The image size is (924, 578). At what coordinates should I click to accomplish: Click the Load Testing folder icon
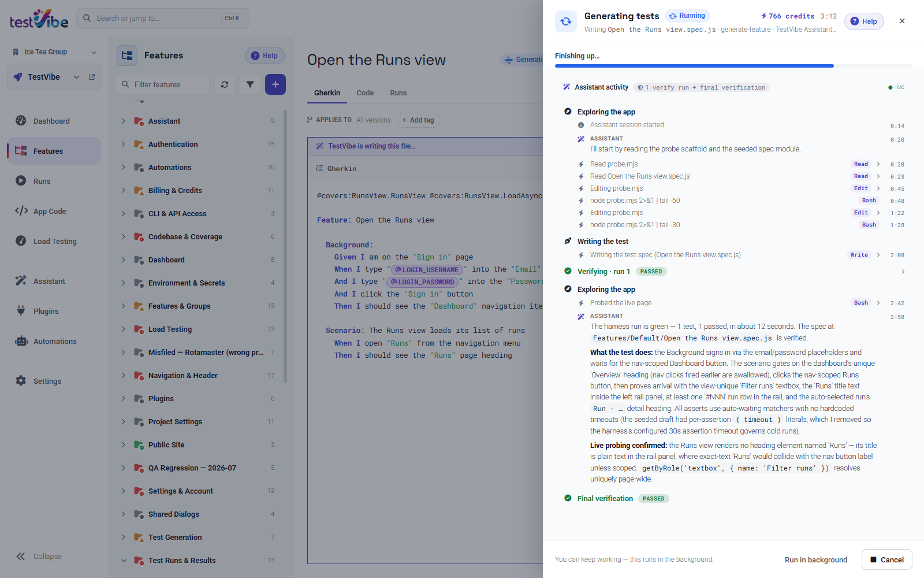click(x=139, y=329)
